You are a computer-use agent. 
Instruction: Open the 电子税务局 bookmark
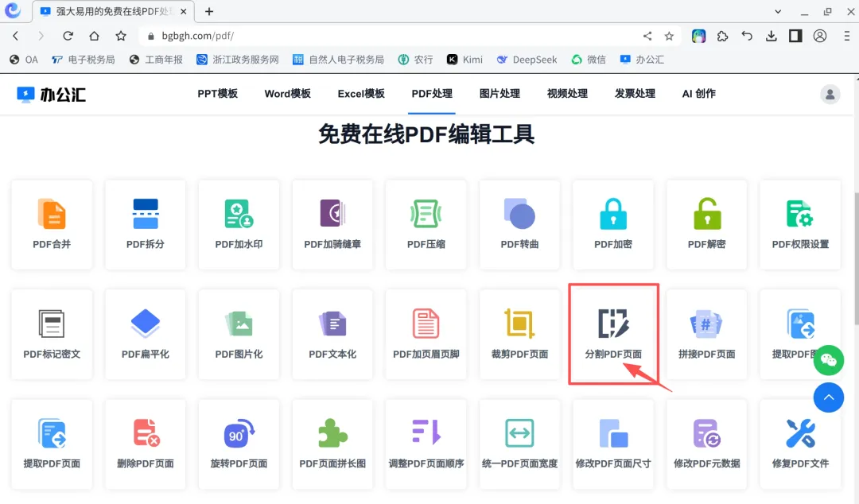click(x=84, y=60)
